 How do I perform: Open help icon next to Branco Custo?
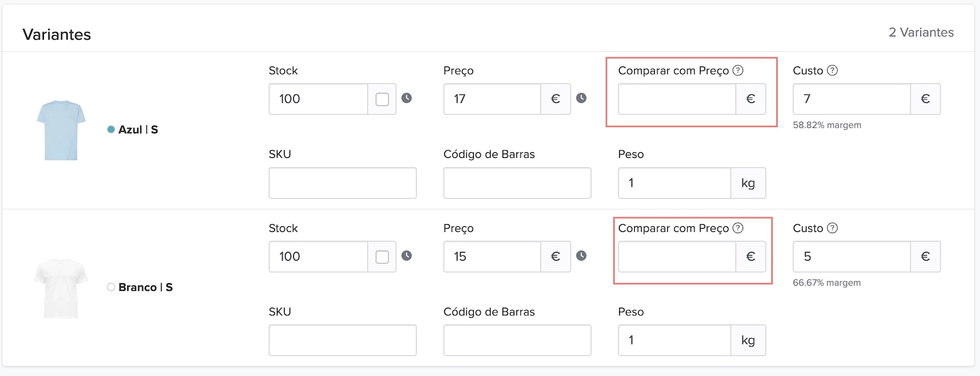[x=832, y=228]
